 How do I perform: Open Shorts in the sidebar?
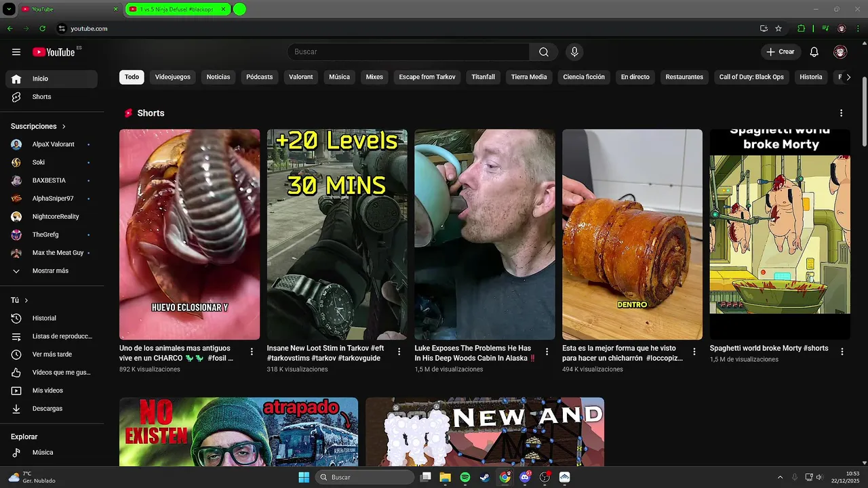(52, 97)
